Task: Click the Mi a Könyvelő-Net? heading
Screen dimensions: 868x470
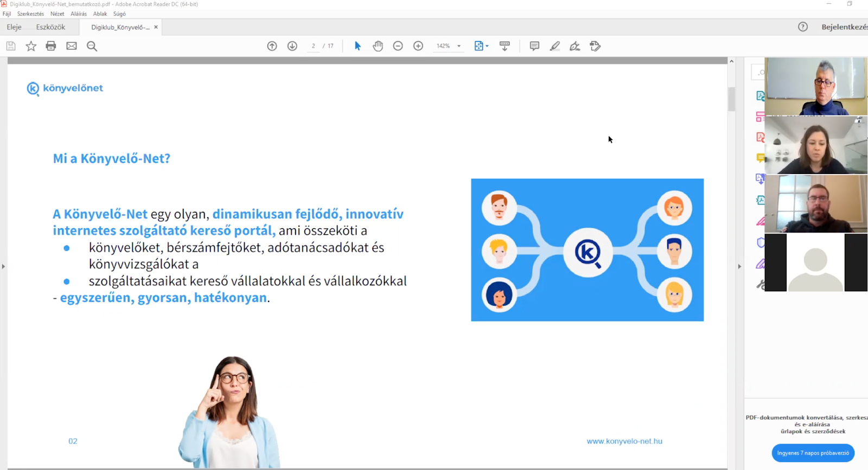Action: 111,158
